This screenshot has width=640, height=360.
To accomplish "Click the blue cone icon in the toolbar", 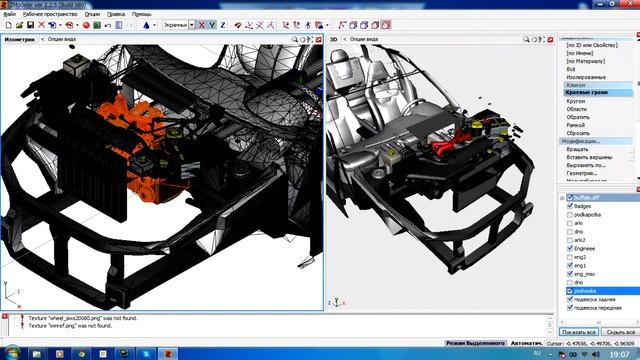I will (x=146, y=25).
